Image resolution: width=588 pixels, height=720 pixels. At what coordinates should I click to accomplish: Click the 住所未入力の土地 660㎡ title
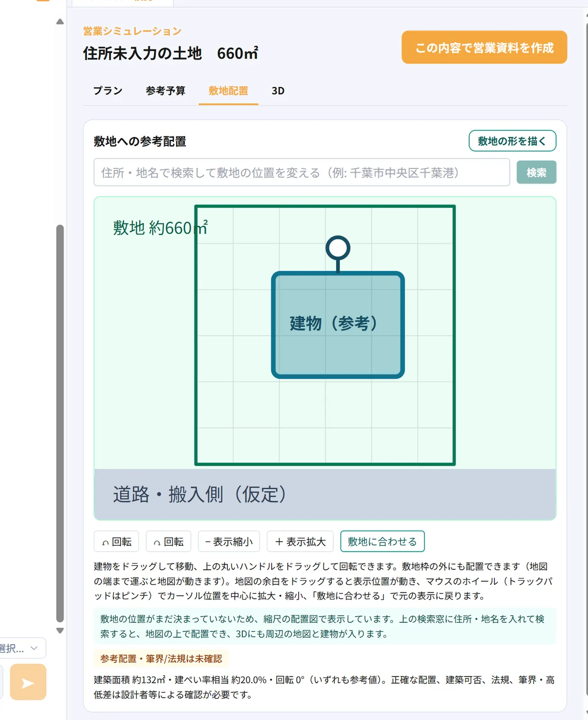(x=171, y=53)
